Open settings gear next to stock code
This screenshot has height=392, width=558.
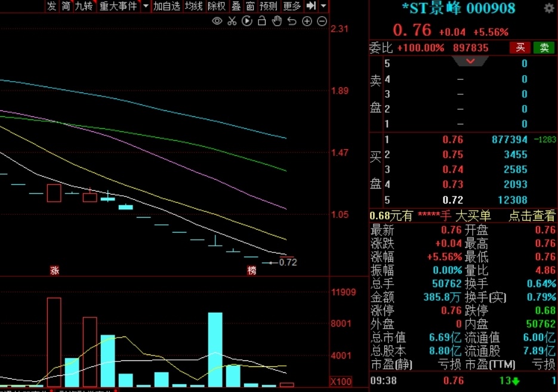[549, 8]
